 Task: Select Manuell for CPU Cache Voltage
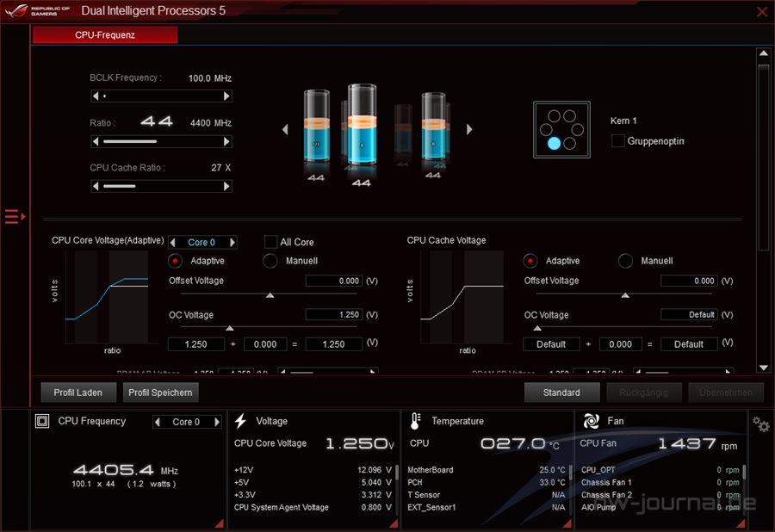[x=625, y=260]
